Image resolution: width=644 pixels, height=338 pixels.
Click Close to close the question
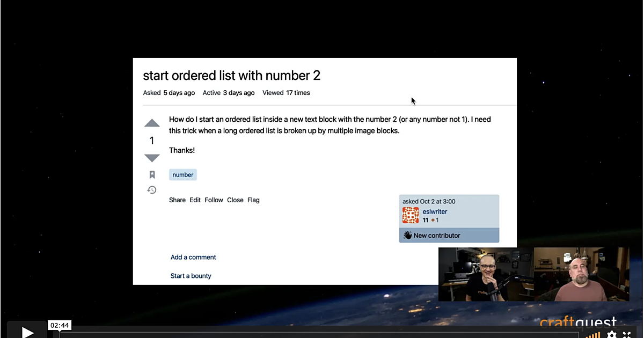coord(235,200)
